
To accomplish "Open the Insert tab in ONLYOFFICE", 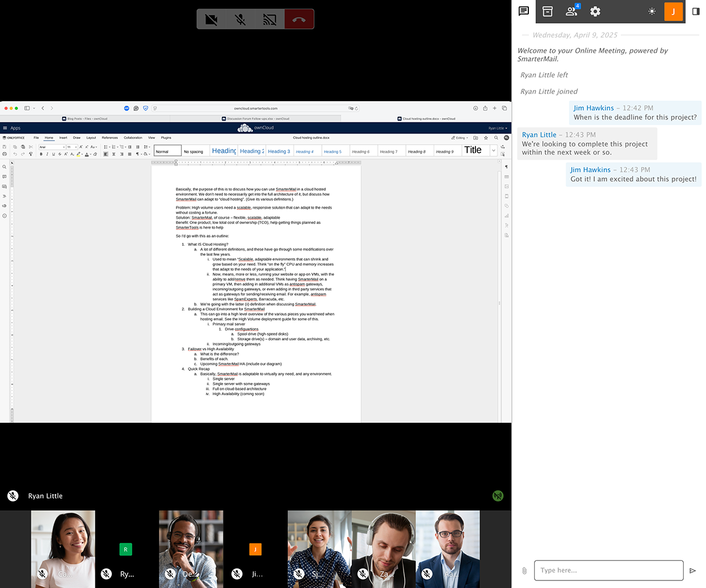I will [63, 138].
